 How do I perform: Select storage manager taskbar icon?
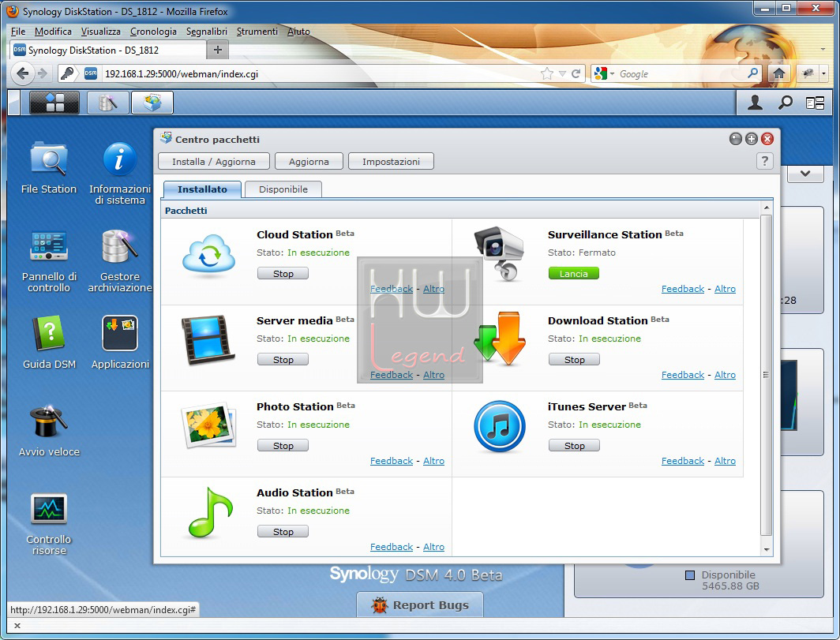point(107,103)
